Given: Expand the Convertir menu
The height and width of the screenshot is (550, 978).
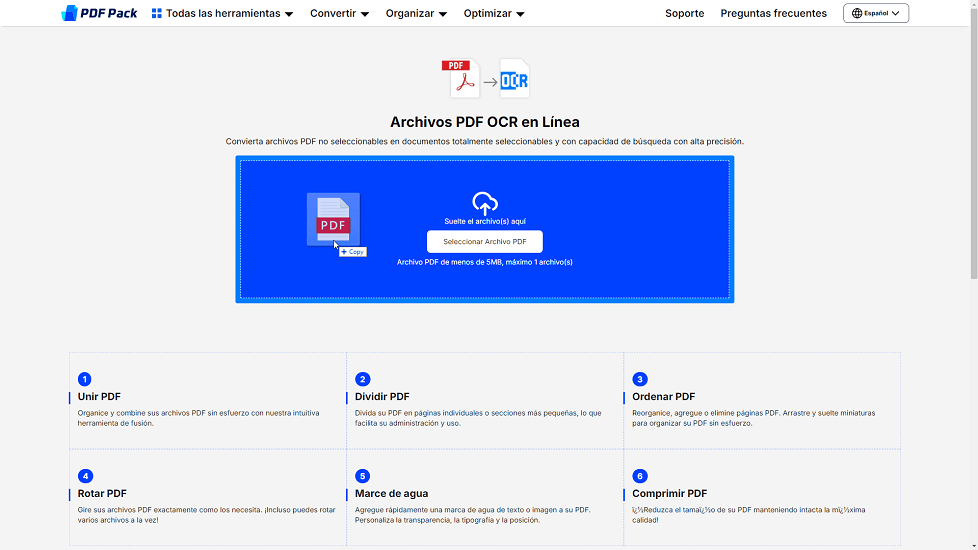Looking at the screenshot, I should coord(339,14).
